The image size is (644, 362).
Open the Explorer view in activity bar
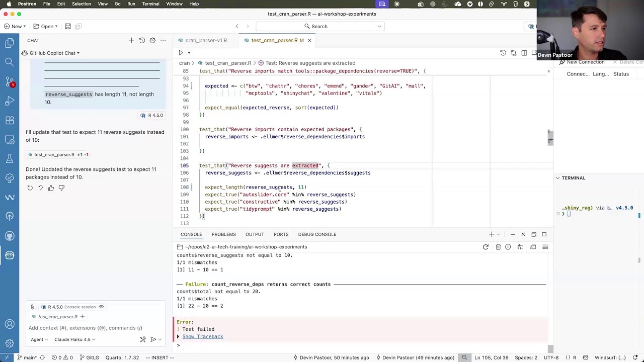10,43
